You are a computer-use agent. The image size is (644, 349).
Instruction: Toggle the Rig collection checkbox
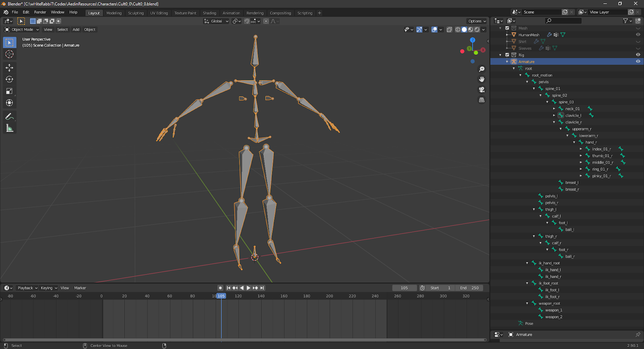[x=507, y=55]
